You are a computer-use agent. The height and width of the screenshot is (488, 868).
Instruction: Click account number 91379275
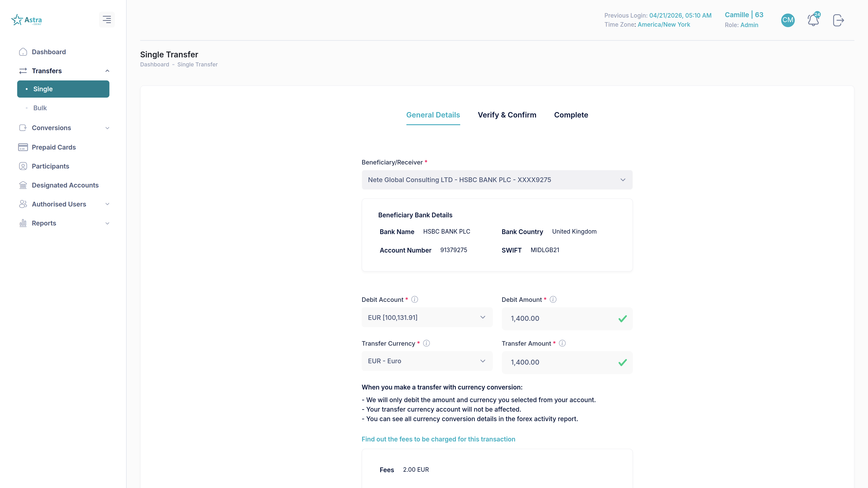tap(453, 250)
